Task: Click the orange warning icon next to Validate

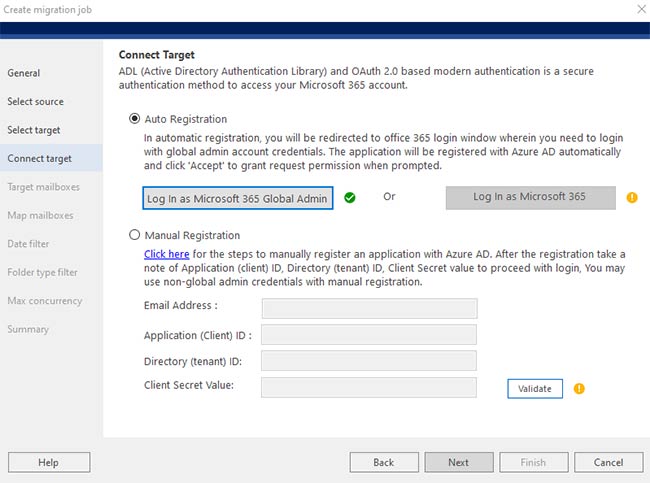Action: point(579,388)
